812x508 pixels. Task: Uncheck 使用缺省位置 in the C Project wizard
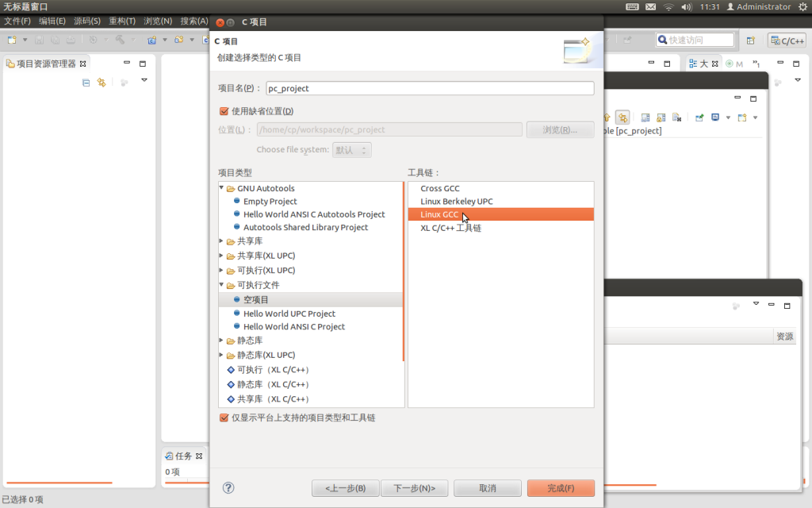(x=224, y=111)
